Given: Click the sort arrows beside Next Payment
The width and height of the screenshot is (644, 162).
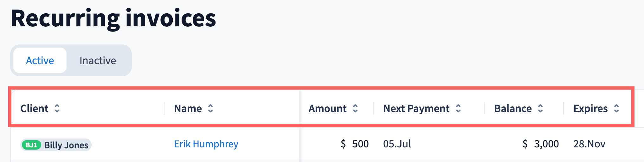Looking at the screenshot, I should [458, 109].
